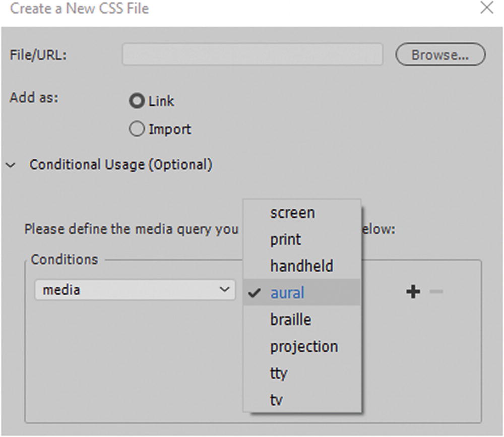Close the Create a New CSS File dialog

point(486,8)
